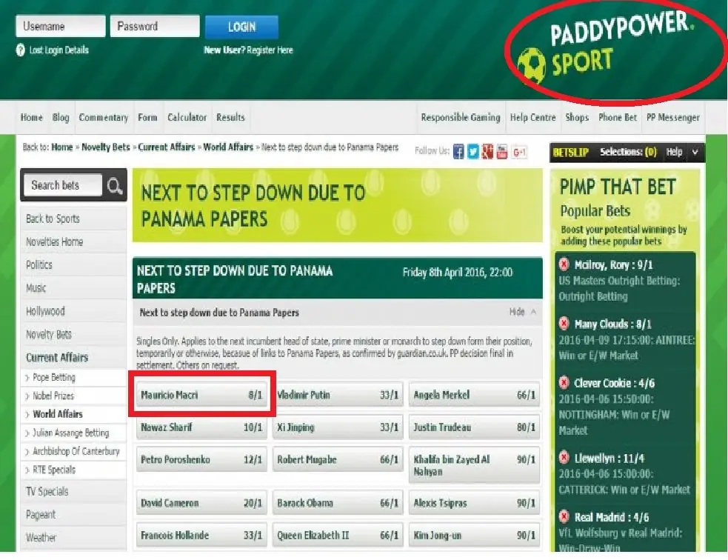The image size is (728, 560).
Task: Remove Many Clouds popular bet
Action: tap(564, 324)
